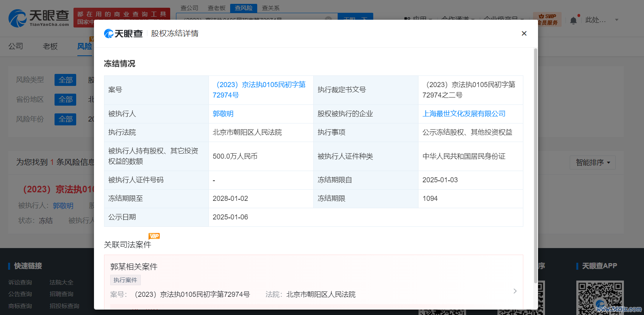This screenshot has width=644, height=315.
Task: Switch to the 查公司 search tab
Action: (190, 8)
